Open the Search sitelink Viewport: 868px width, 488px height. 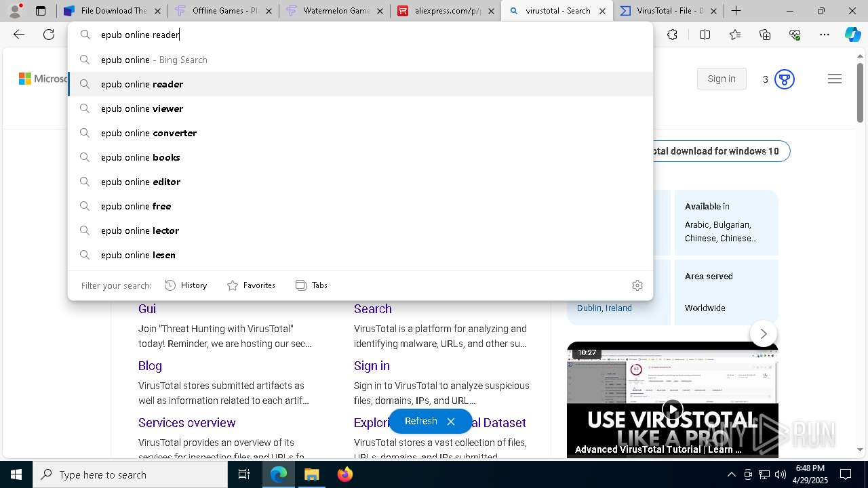point(373,308)
